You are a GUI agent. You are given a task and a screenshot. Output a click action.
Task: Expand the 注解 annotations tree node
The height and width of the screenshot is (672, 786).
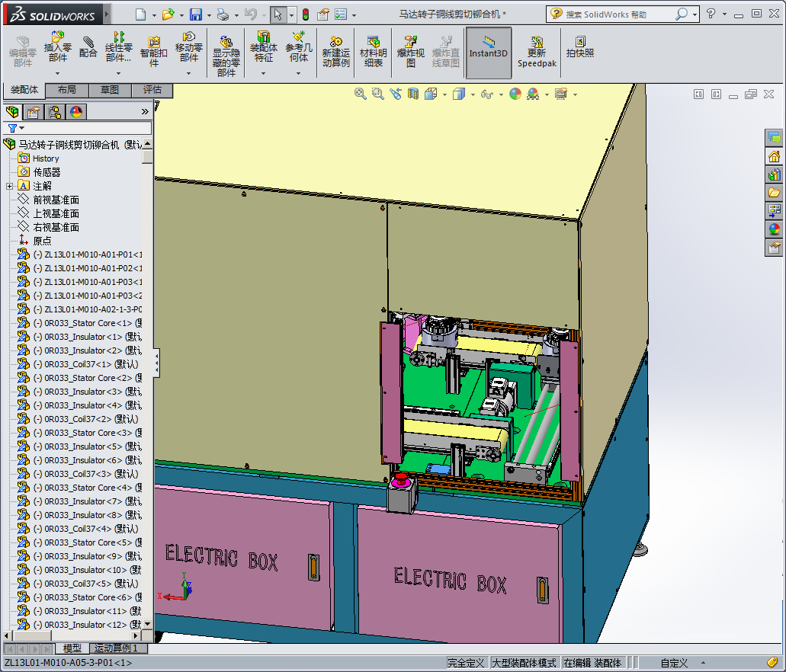[x=9, y=186]
